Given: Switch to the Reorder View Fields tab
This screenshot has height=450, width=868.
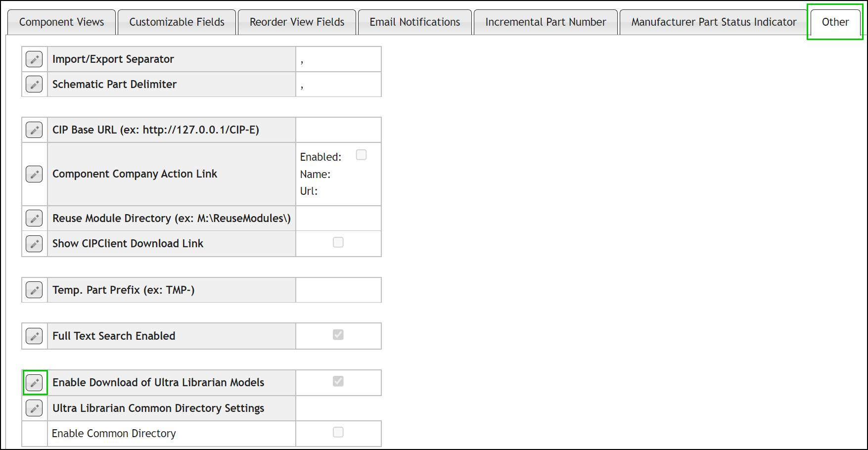Looking at the screenshot, I should (x=296, y=22).
